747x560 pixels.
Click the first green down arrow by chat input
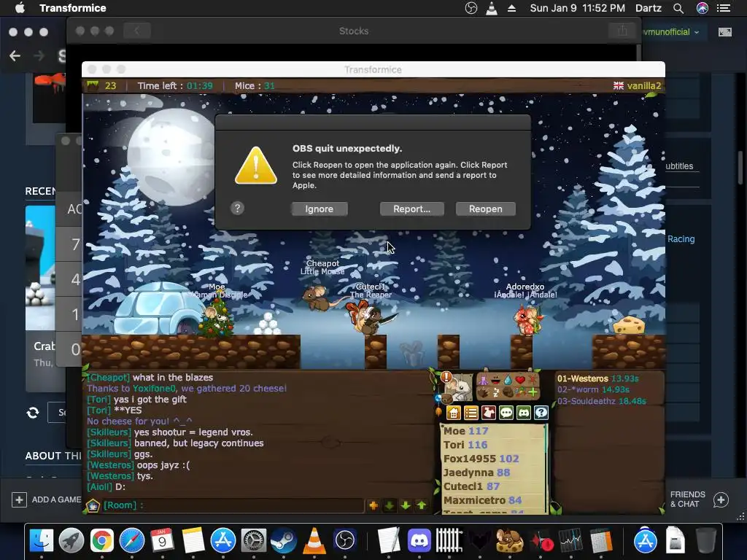click(x=390, y=505)
